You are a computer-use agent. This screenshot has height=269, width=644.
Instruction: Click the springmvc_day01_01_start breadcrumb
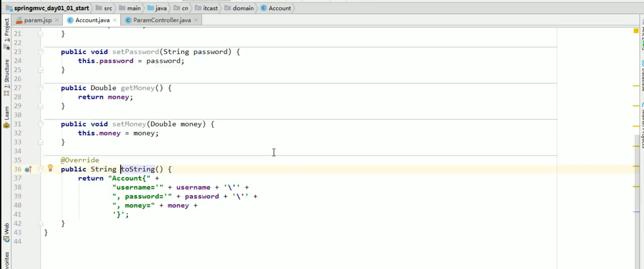pos(51,8)
